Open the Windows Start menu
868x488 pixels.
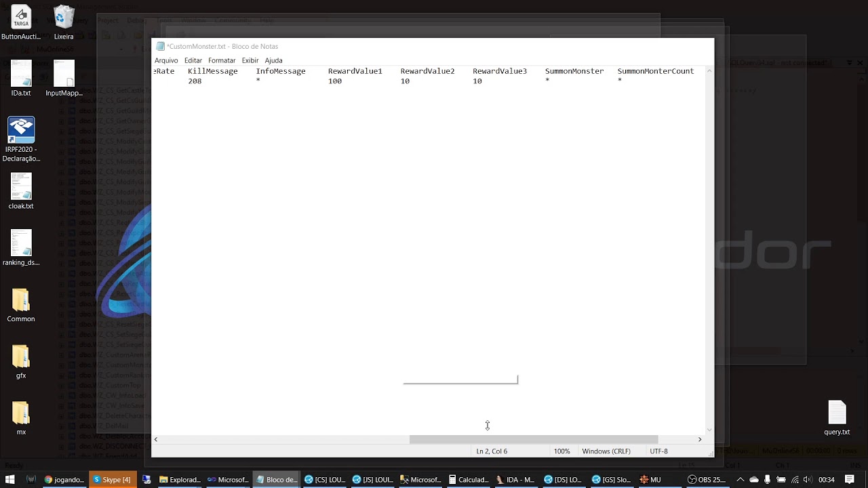tap(9, 479)
